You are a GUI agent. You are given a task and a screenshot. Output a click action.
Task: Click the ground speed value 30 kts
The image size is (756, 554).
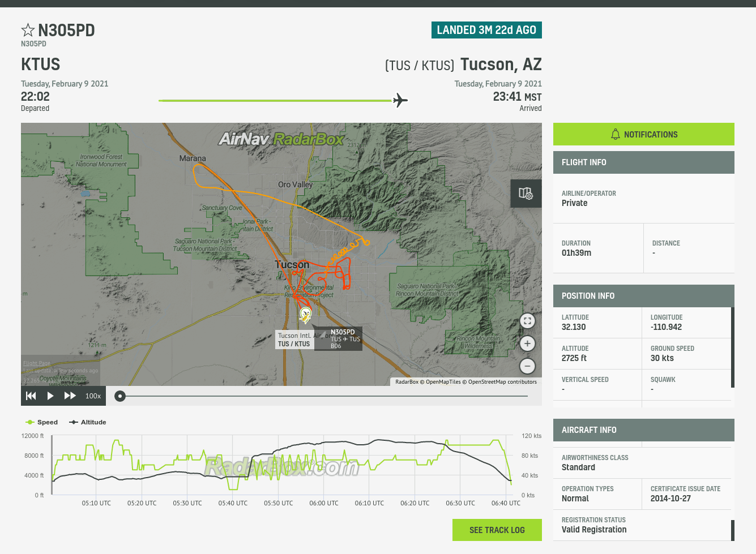coord(662,358)
